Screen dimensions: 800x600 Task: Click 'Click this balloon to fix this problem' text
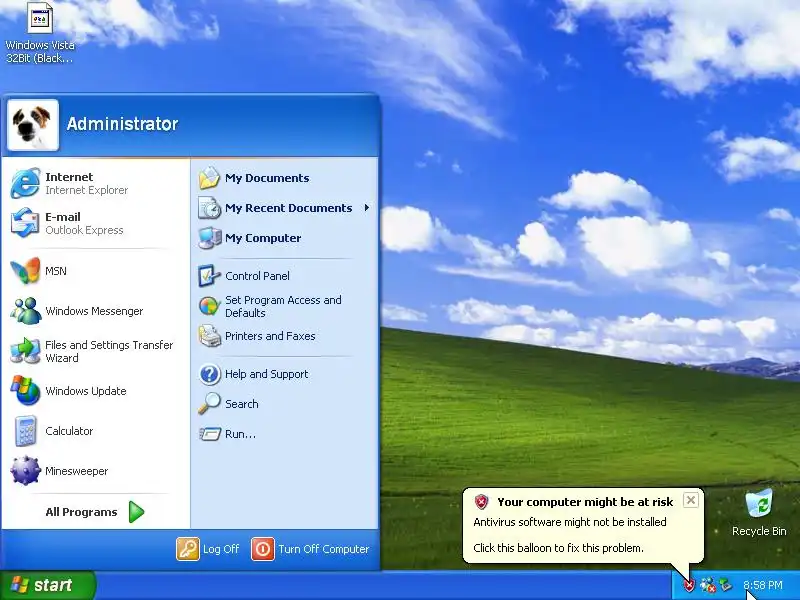[558, 548]
